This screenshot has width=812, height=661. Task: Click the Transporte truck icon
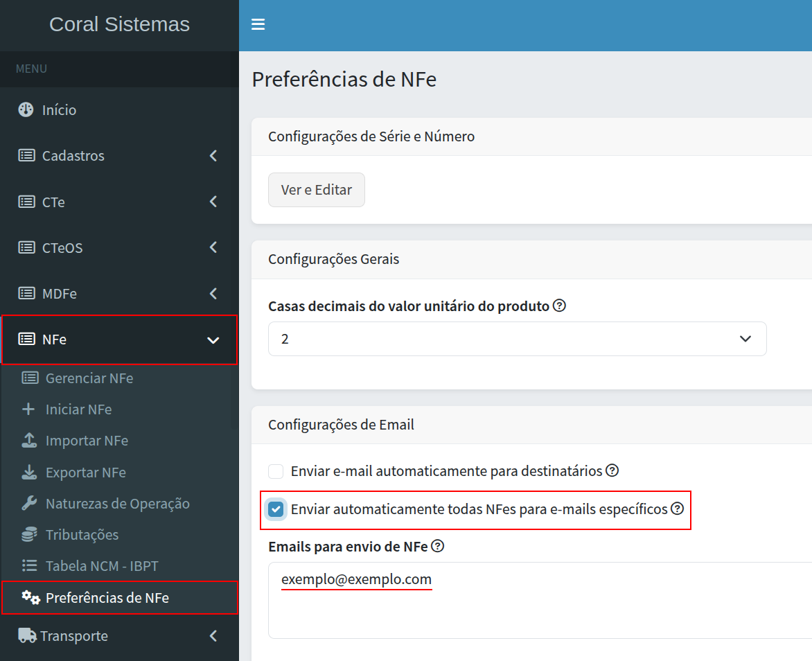pos(27,635)
